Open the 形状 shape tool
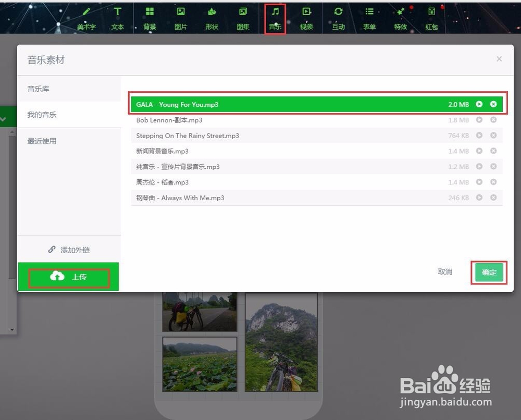The width and height of the screenshot is (521, 420). pyautogui.click(x=212, y=19)
